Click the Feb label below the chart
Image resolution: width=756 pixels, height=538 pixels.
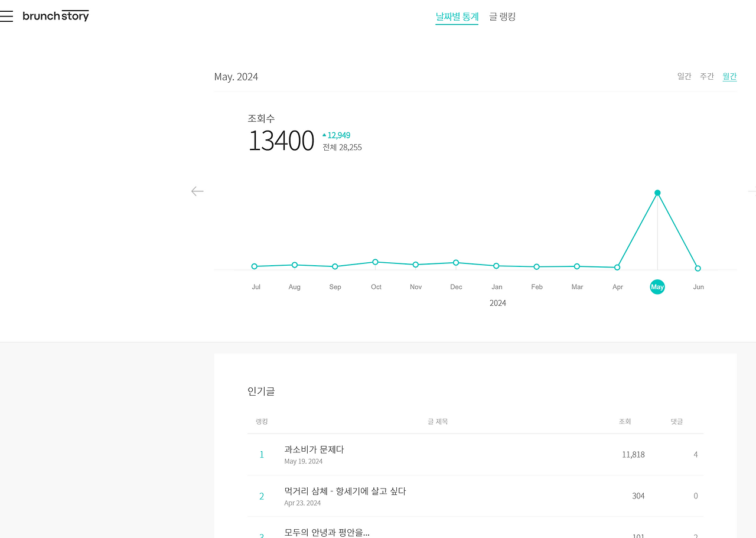(536, 287)
